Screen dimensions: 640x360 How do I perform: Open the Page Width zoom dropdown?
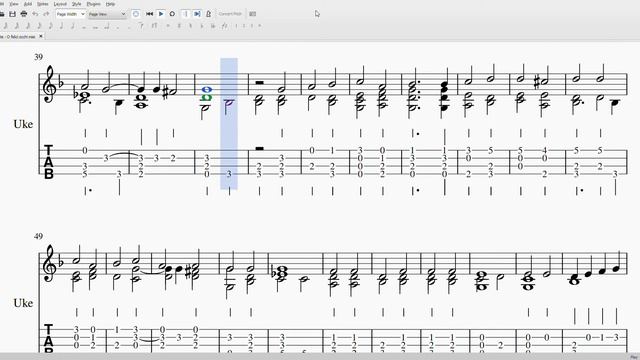[x=71, y=14]
